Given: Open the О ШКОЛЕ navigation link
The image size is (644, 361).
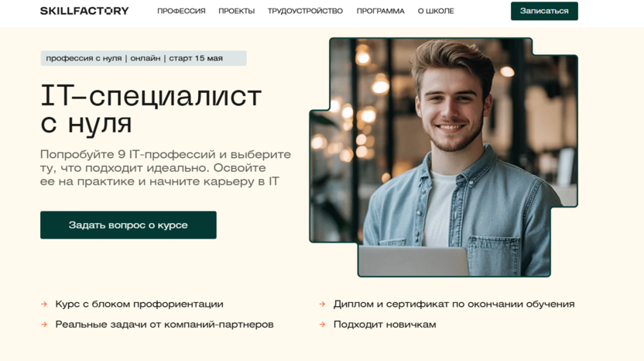Looking at the screenshot, I should coord(436,11).
